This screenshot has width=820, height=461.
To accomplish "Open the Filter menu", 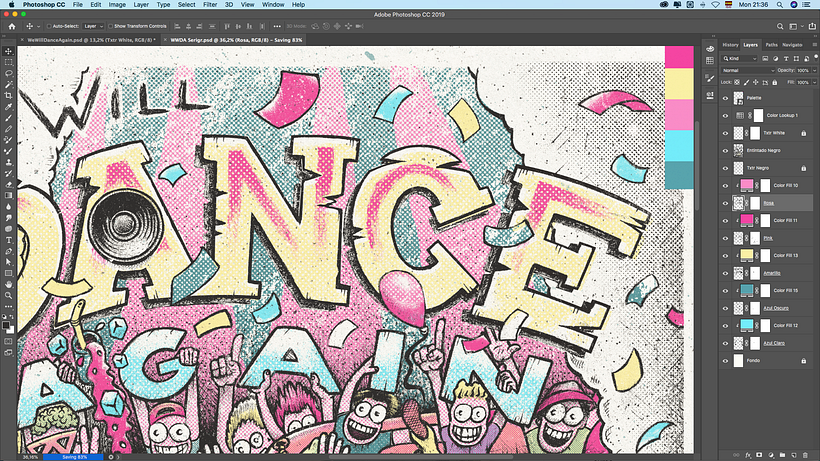I will pyautogui.click(x=210, y=5).
